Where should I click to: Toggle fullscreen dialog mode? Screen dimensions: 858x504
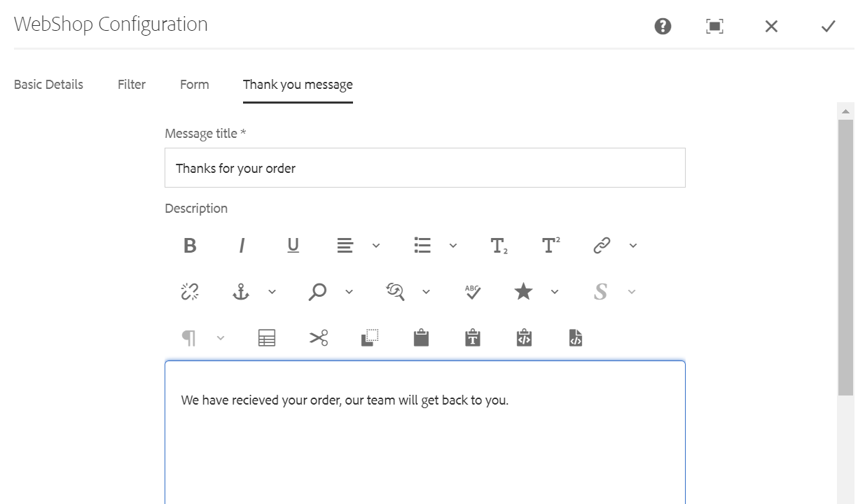pyautogui.click(x=714, y=27)
